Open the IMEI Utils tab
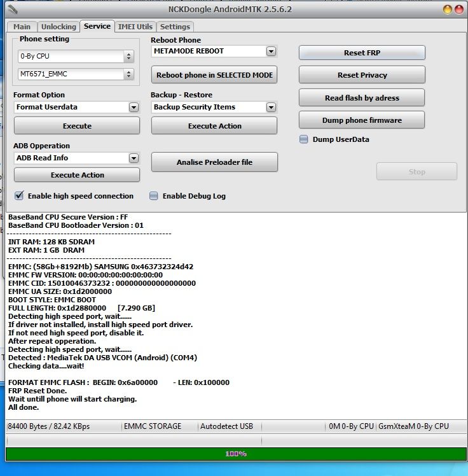This screenshot has height=476, width=468. tap(135, 27)
